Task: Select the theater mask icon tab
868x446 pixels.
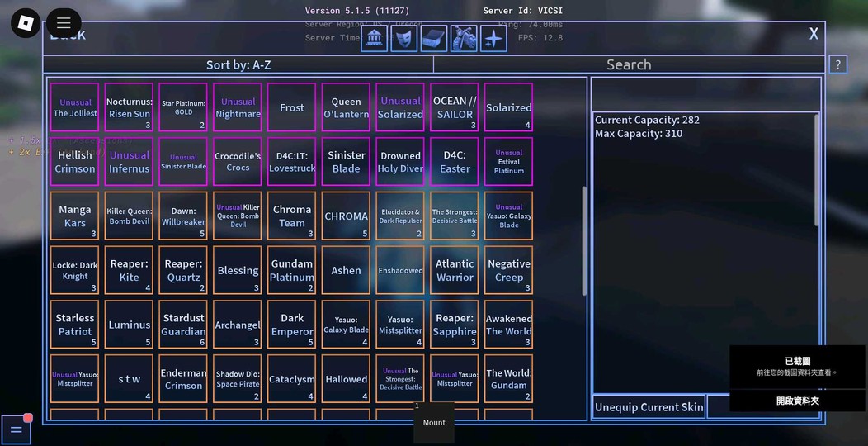Action: pyautogui.click(x=403, y=39)
